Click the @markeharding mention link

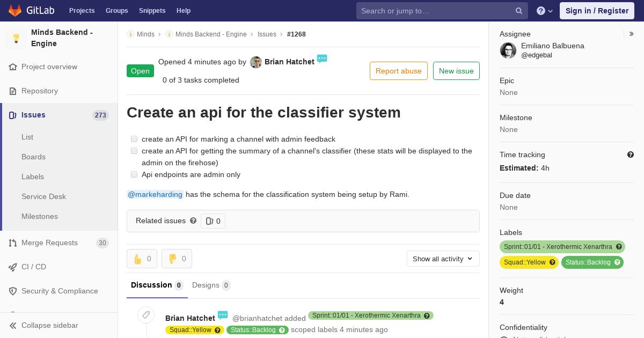pos(155,194)
